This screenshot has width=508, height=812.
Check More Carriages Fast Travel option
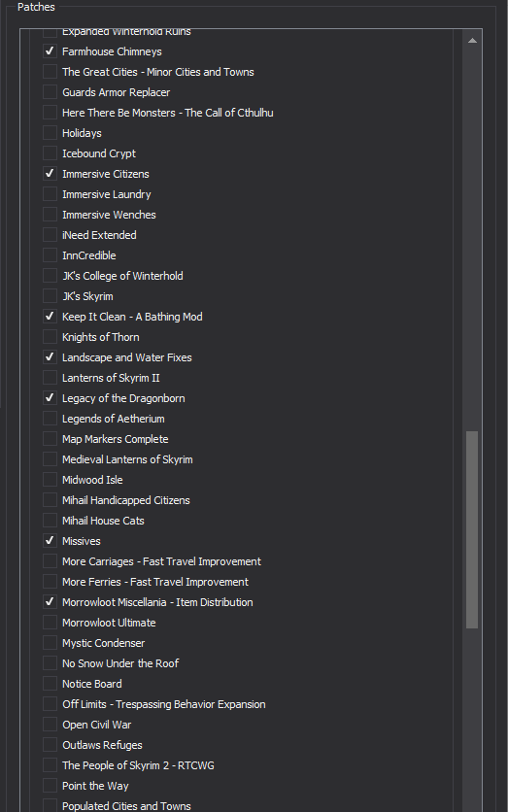50,561
